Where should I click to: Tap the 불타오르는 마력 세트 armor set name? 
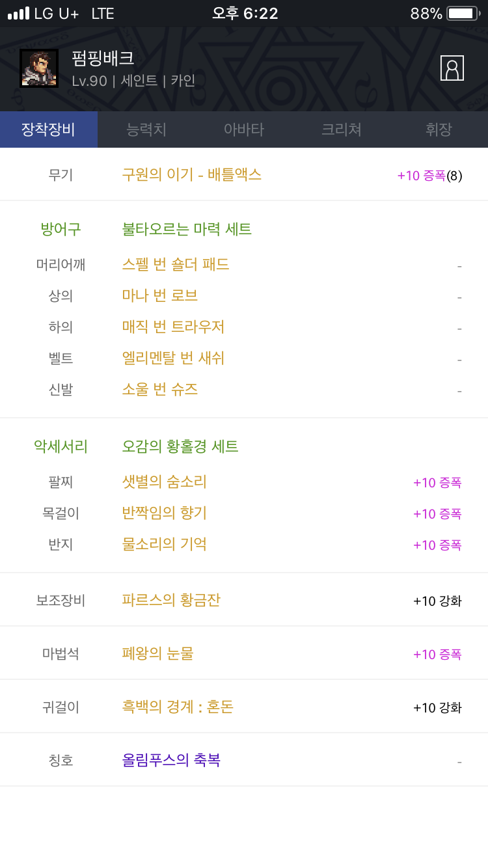187,229
